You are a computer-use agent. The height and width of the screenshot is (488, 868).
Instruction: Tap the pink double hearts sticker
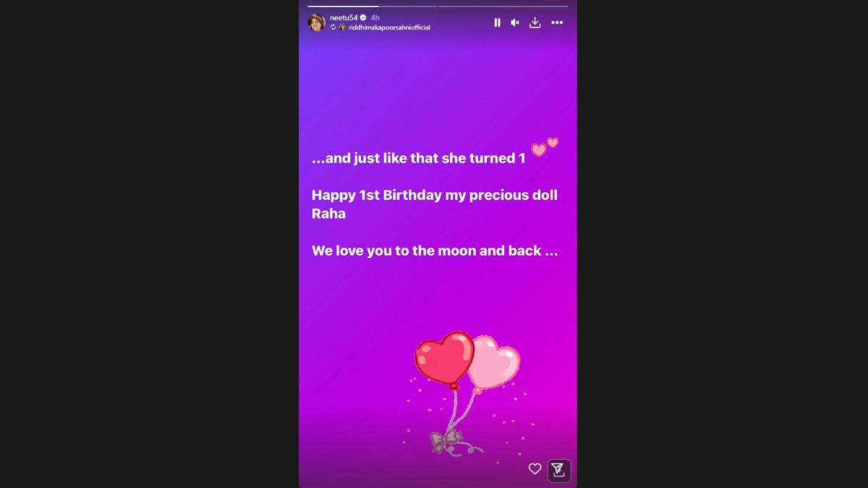[x=545, y=147]
